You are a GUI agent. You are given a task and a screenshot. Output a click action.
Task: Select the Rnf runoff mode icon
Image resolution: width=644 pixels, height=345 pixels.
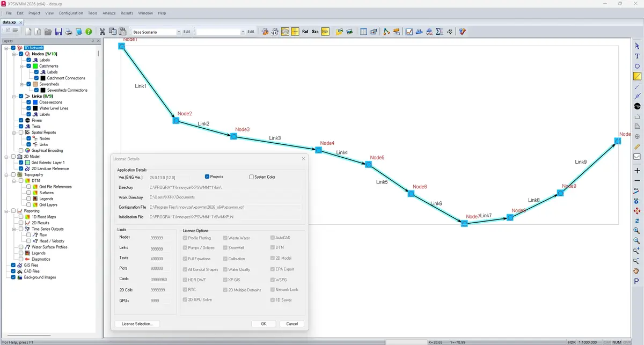[x=305, y=32]
